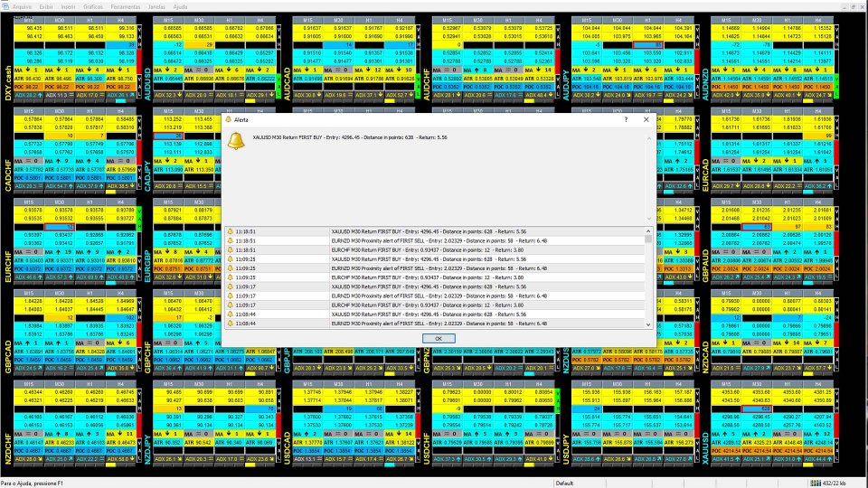Click the Default profile entry in the status bar
This screenshot has height=488, width=868.
tap(564, 483)
